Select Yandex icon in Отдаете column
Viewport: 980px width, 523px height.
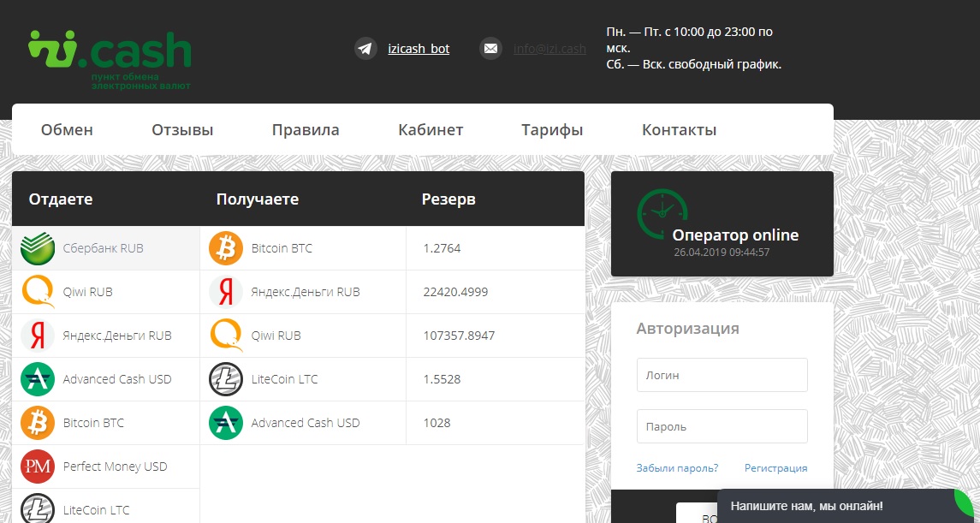(x=38, y=336)
